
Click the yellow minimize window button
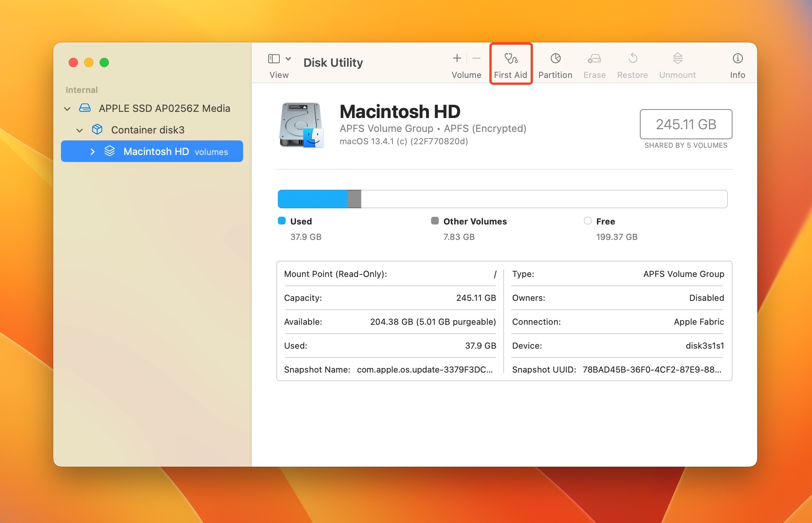89,62
